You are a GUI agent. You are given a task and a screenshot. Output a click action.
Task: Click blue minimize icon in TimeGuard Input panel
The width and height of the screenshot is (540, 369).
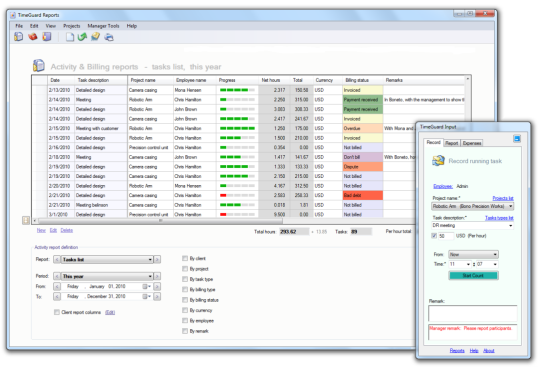click(x=517, y=139)
